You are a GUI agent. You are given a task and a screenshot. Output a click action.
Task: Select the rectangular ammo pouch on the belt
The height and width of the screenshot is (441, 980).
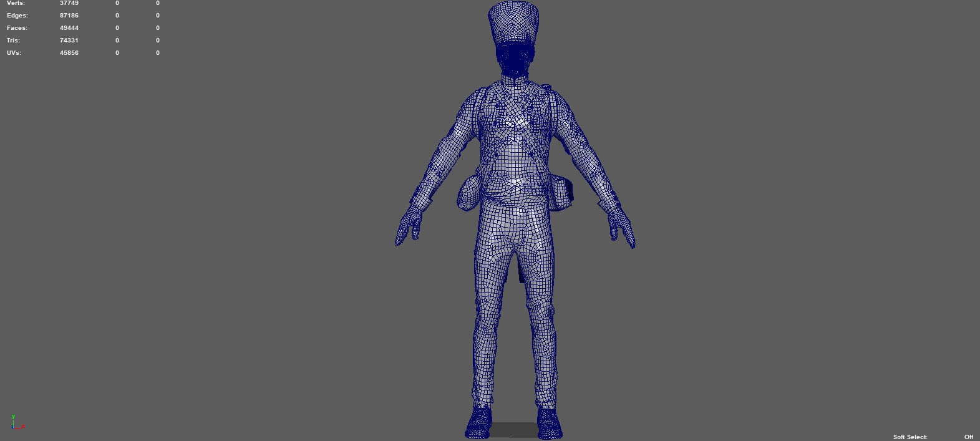coord(560,193)
